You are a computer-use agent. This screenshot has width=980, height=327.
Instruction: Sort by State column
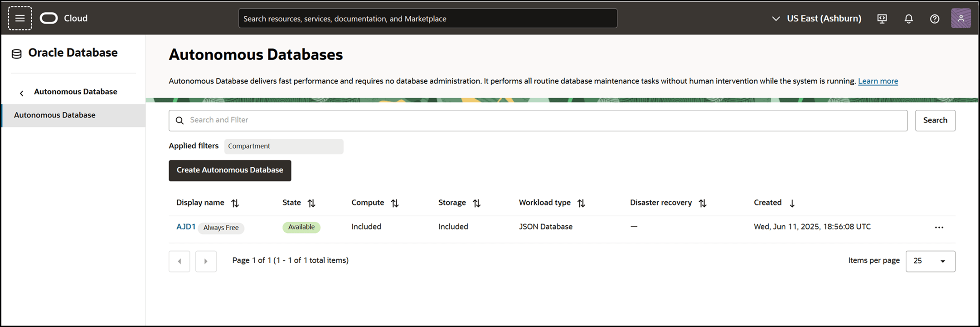coord(311,203)
